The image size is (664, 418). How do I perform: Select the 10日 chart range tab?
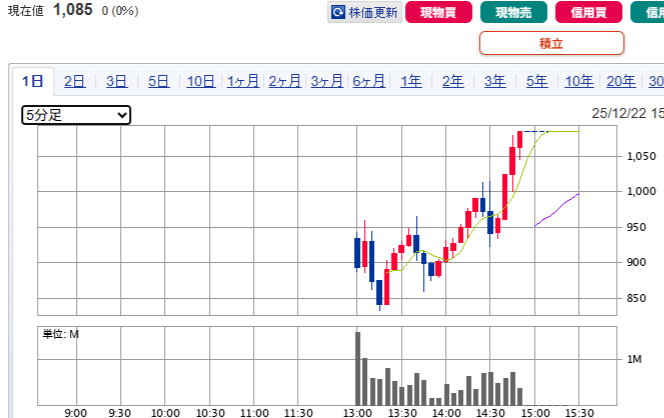201,82
